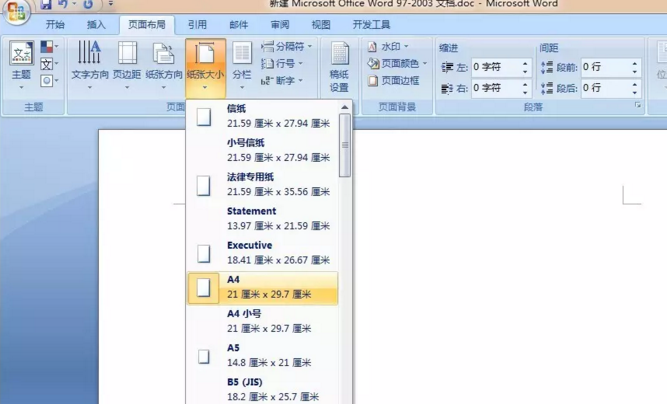Viewport: 672px width, 404px height.
Task: Open the 分栏 columns menu
Action: pyautogui.click(x=242, y=65)
